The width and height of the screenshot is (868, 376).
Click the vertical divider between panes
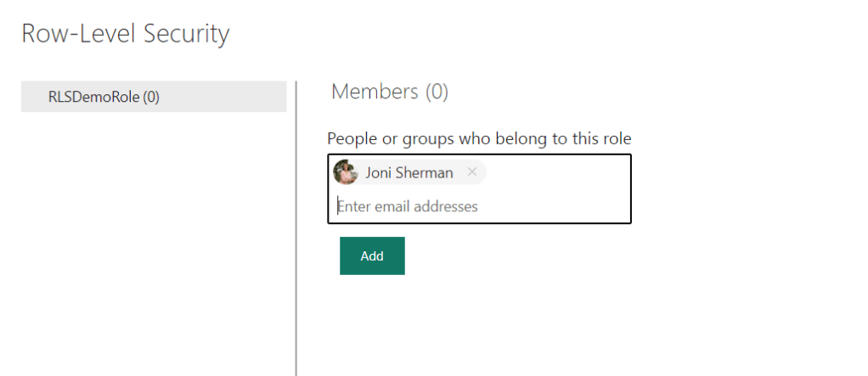point(296,227)
